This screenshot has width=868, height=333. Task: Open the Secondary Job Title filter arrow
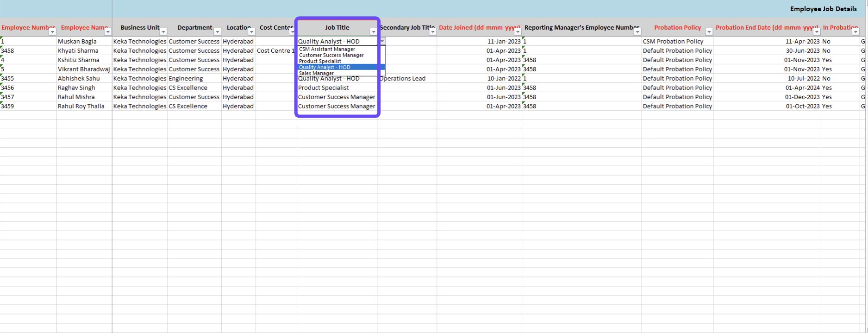pyautogui.click(x=432, y=32)
